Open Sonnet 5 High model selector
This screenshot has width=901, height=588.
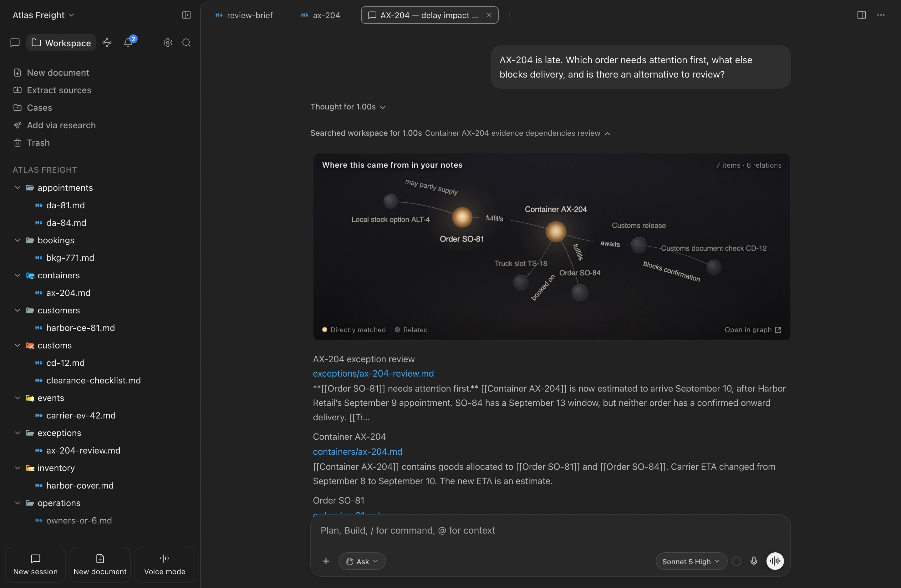coord(691,561)
